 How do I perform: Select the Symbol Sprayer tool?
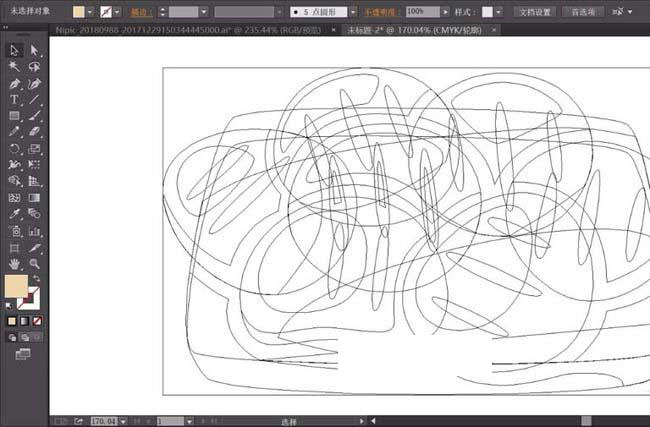pyautogui.click(x=15, y=231)
